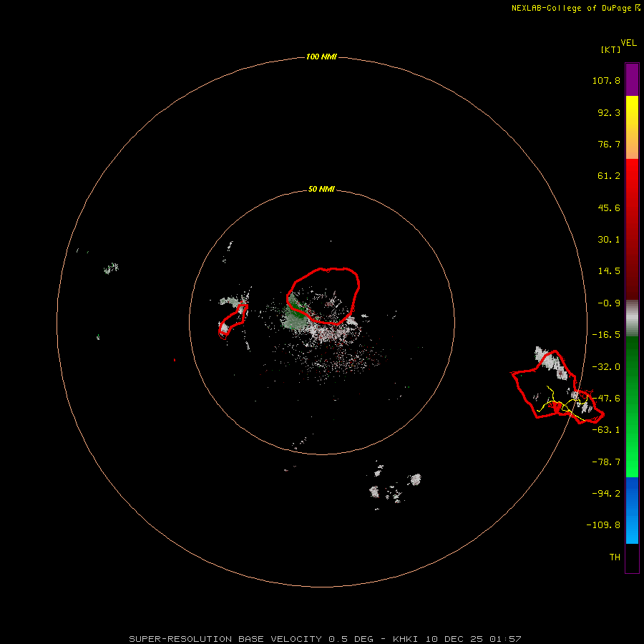
Task: Click the [KT] units label
Action: [x=610, y=49]
